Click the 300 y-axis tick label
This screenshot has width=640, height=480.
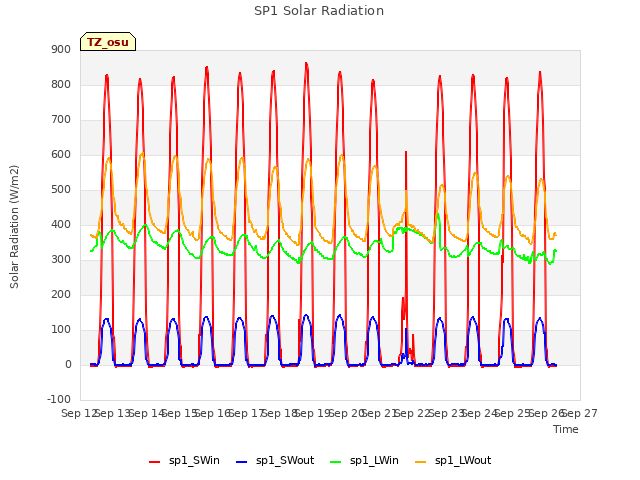point(61,260)
